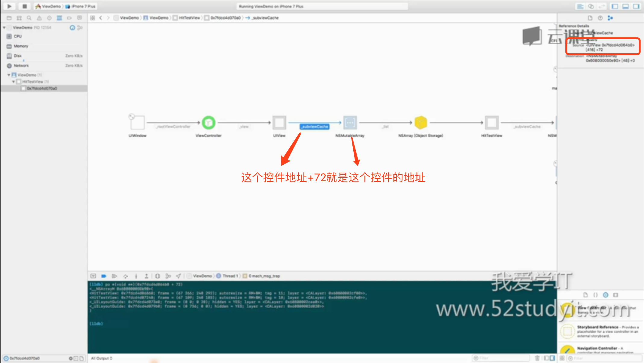This screenshot has width=644, height=363.
Task: Click _subviewCache in the jump bar
Action: 262,18
